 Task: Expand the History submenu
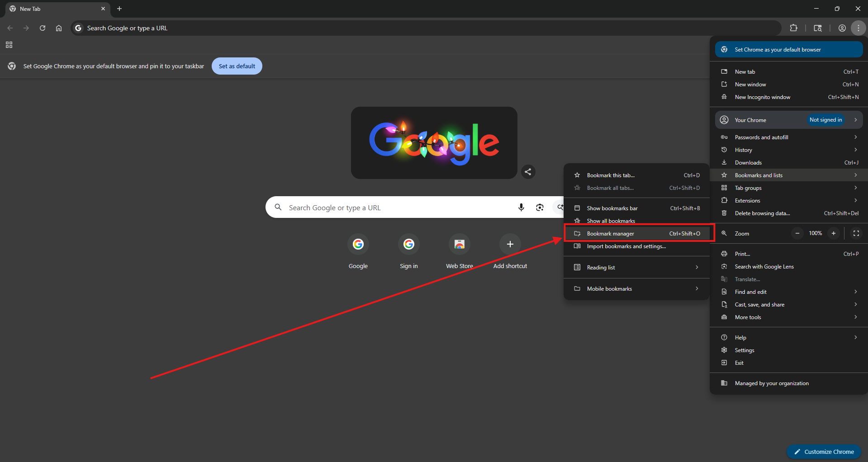[x=789, y=150]
